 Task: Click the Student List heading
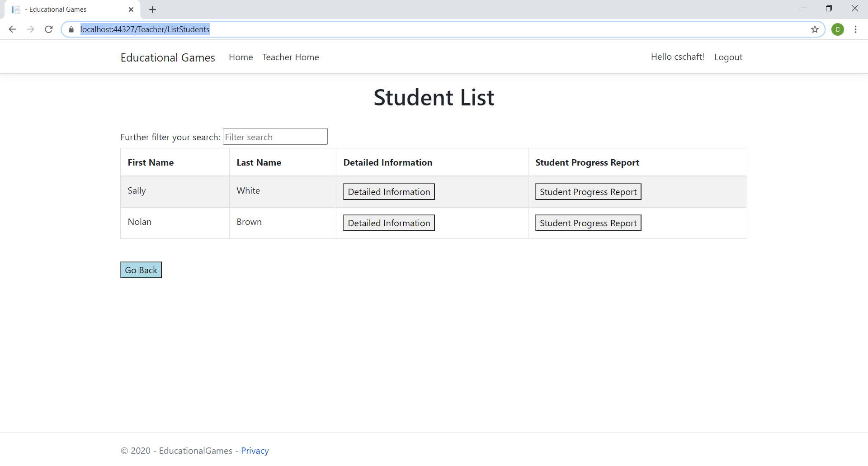(x=434, y=97)
